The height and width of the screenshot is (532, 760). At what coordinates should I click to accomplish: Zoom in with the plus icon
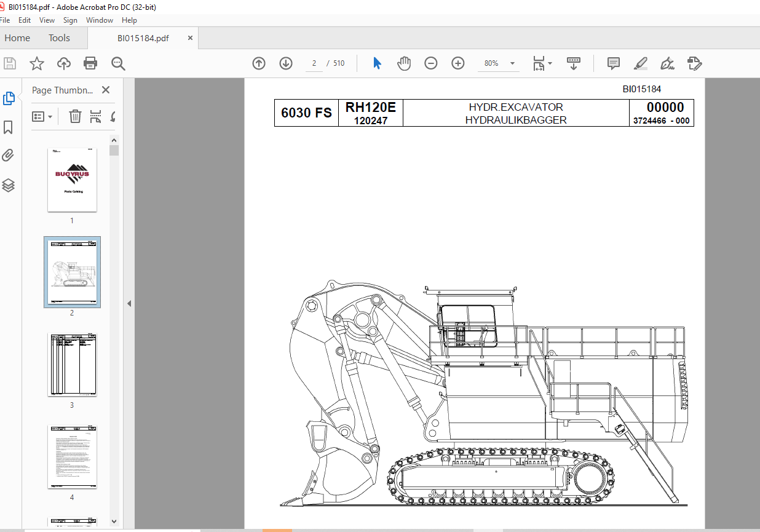(458, 63)
